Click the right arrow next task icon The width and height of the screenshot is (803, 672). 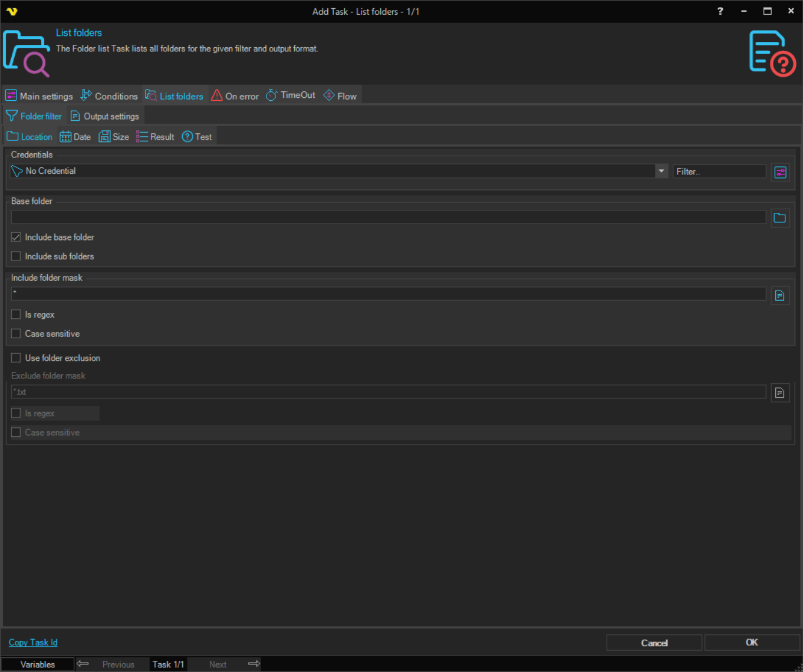[x=254, y=664]
